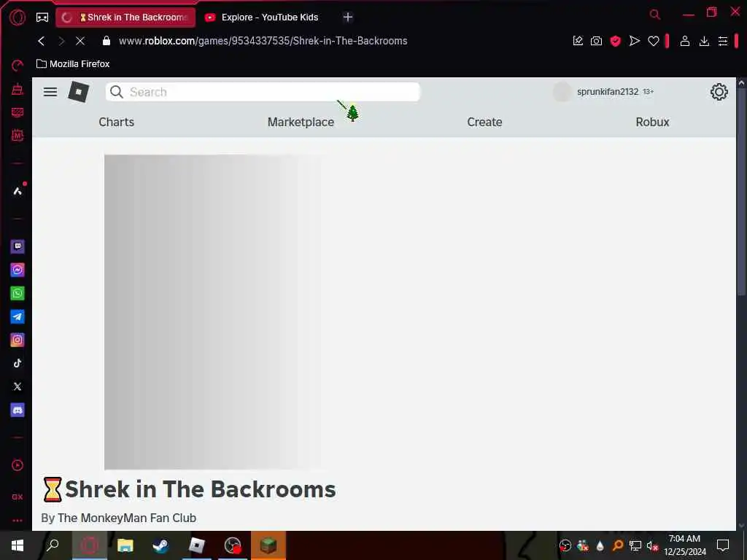Open sprunkifan2132 profile link
This screenshot has height=560, width=747.
608,91
